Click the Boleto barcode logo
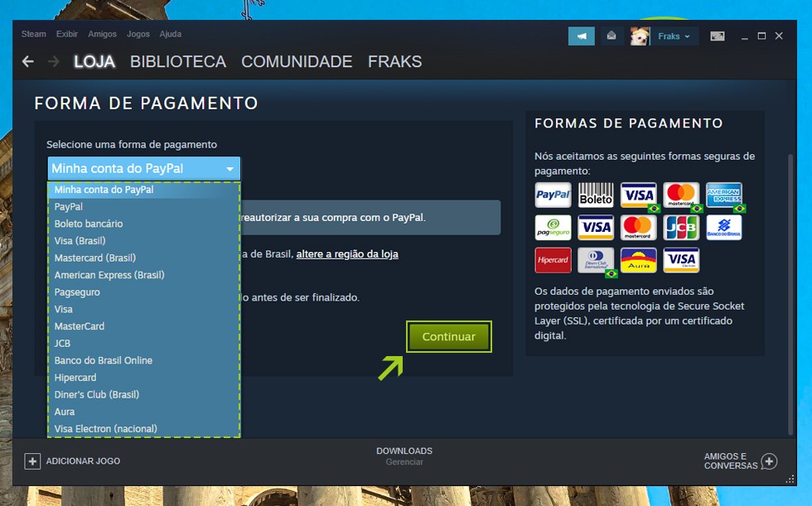 pos(596,195)
